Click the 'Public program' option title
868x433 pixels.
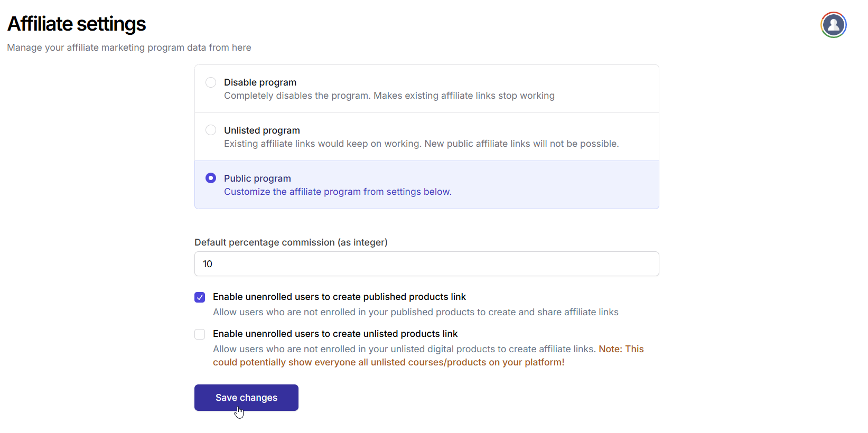coord(257,178)
